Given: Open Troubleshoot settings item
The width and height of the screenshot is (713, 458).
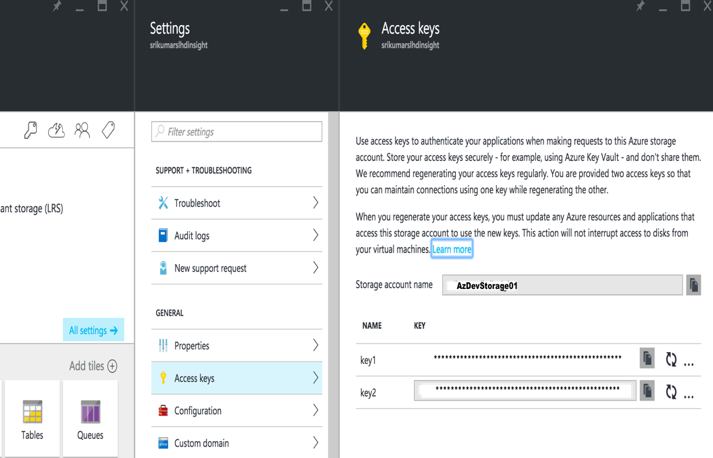Looking at the screenshot, I should tap(236, 203).
